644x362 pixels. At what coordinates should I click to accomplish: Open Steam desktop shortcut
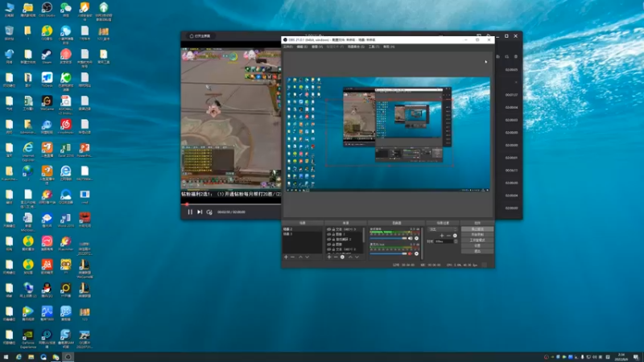pyautogui.click(x=47, y=56)
